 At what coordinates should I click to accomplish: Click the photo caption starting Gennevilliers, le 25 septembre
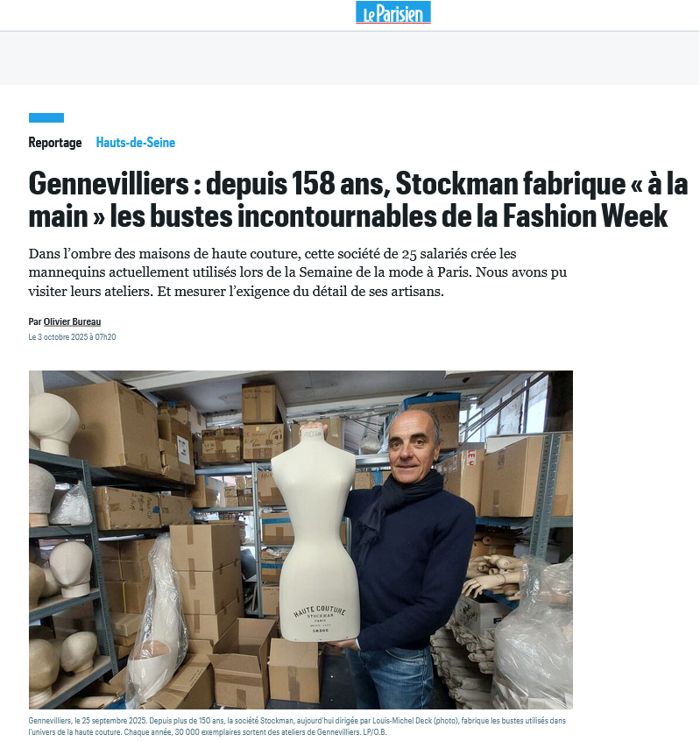[x=297, y=726]
